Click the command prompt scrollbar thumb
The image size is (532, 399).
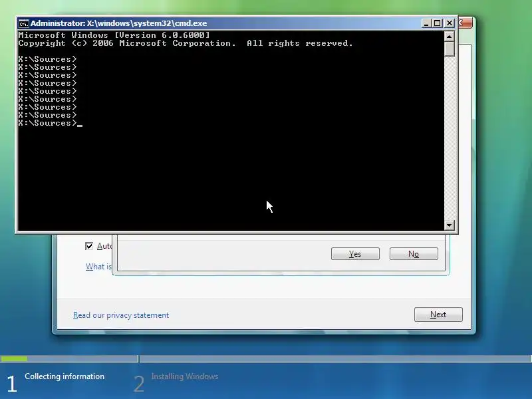[x=449, y=49]
